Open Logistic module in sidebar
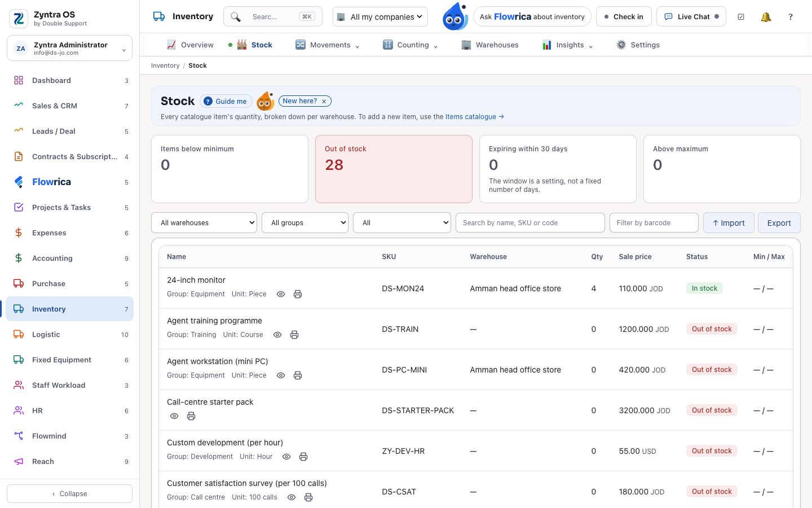This screenshot has height=508, width=812. click(70, 335)
